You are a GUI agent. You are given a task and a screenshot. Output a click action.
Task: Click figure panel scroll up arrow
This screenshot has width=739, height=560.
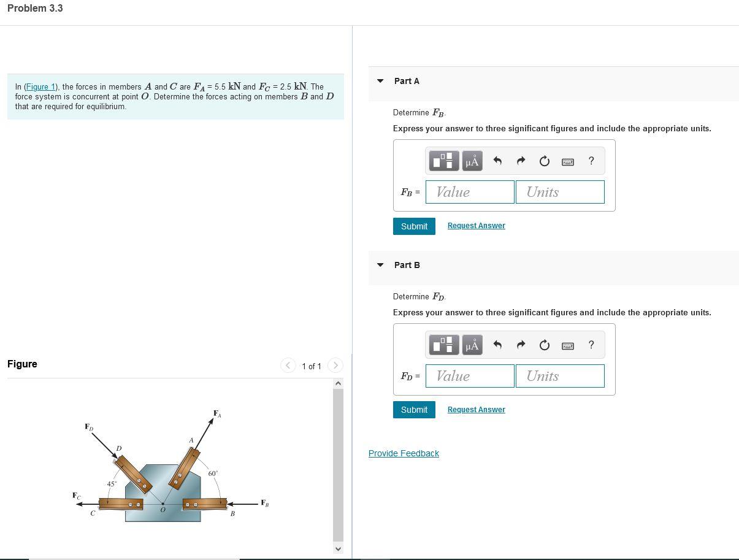(x=338, y=383)
